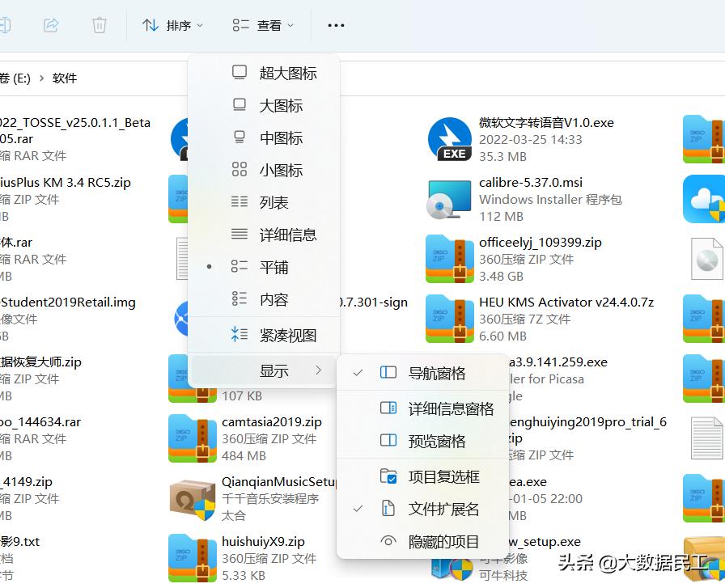The height and width of the screenshot is (588, 725).
Task: Select 列表 view option
Action: tap(264, 202)
